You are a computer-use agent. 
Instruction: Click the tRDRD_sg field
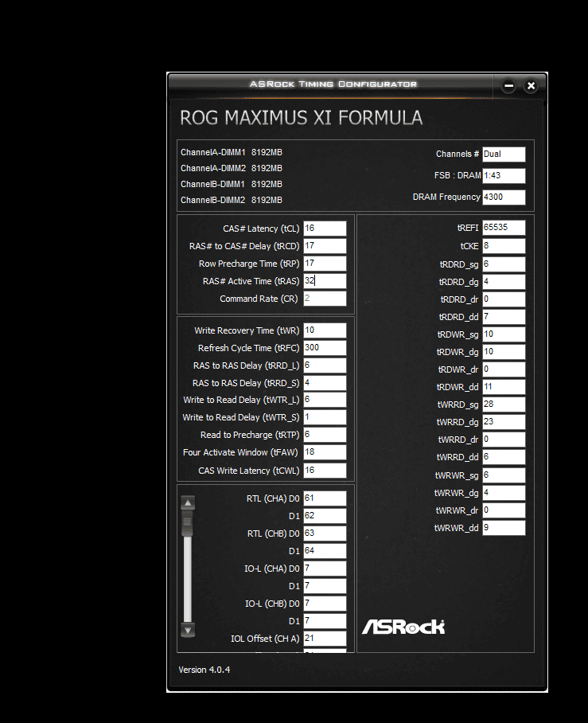[x=504, y=264]
